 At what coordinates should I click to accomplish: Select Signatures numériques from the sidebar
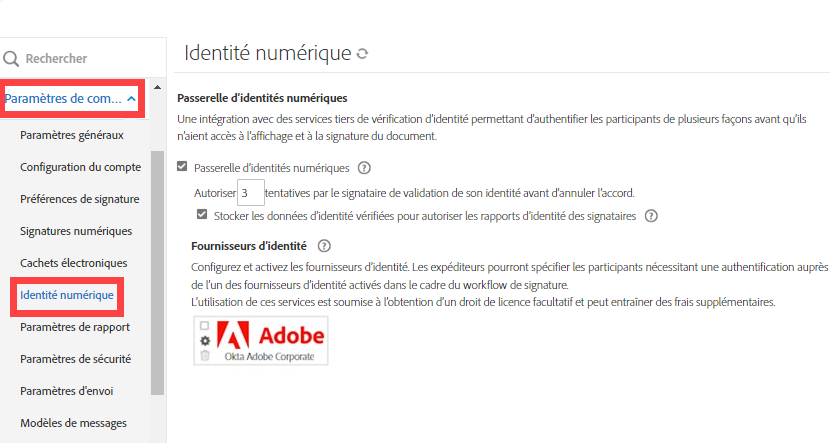(x=76, y=231)
